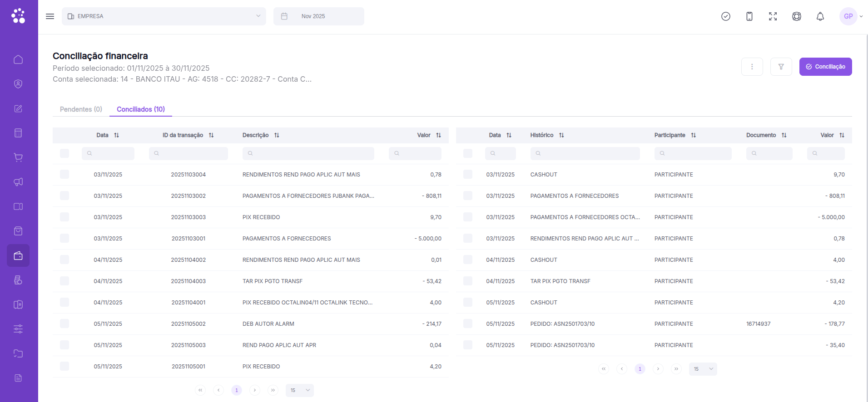Click the right table Valor filter field
The height and width of the screenshot is (402, 868).
(x=826, y=153)
